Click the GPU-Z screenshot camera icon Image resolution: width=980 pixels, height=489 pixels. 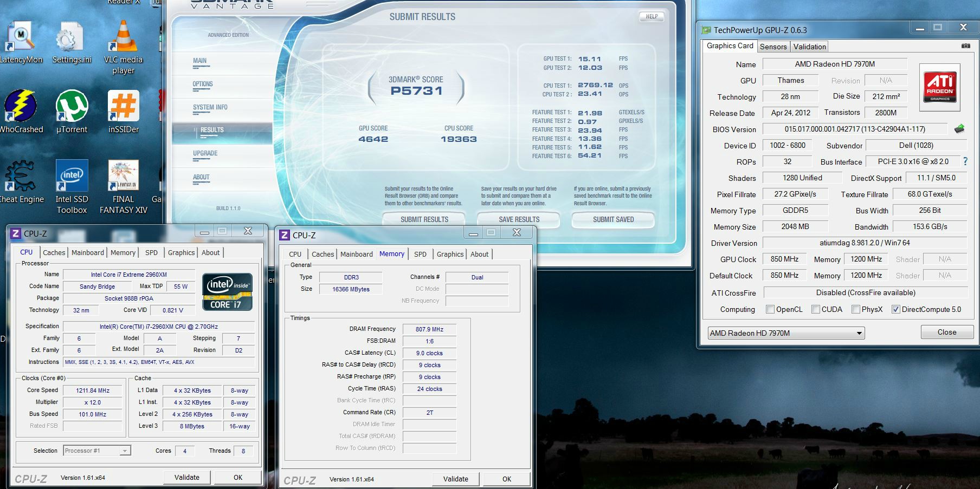click(966, 46)
